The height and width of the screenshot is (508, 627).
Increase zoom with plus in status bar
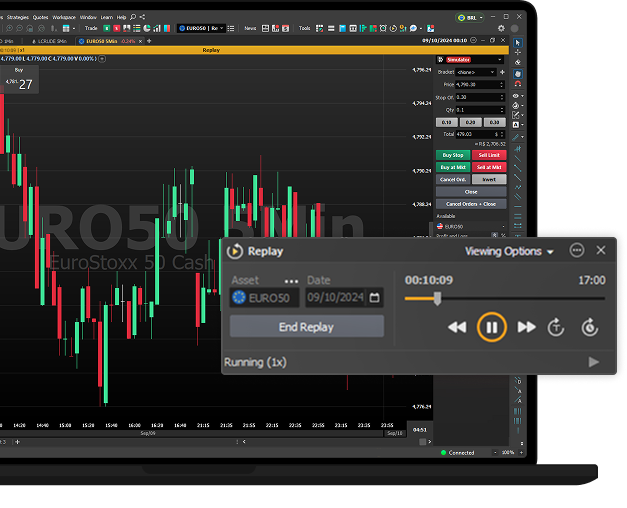click(x=521, y=452)
